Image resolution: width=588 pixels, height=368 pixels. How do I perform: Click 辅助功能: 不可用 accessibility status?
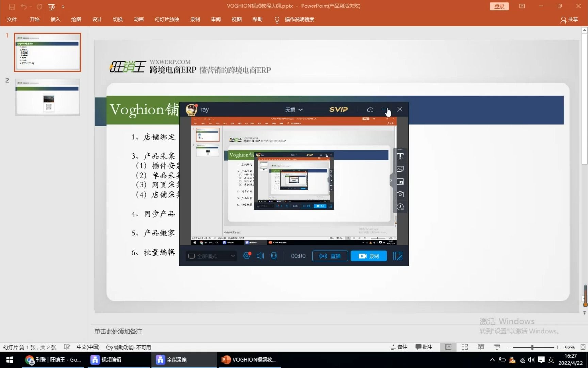[x=129, y=347]
